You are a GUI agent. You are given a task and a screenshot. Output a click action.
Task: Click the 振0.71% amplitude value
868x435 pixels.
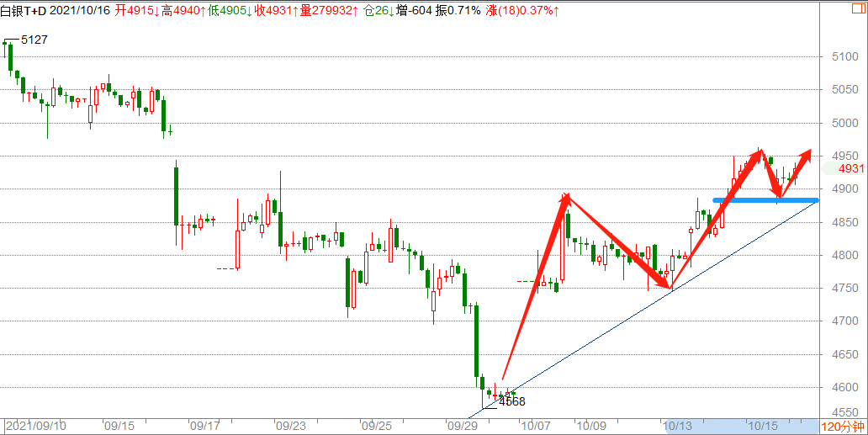click(458, 9)
